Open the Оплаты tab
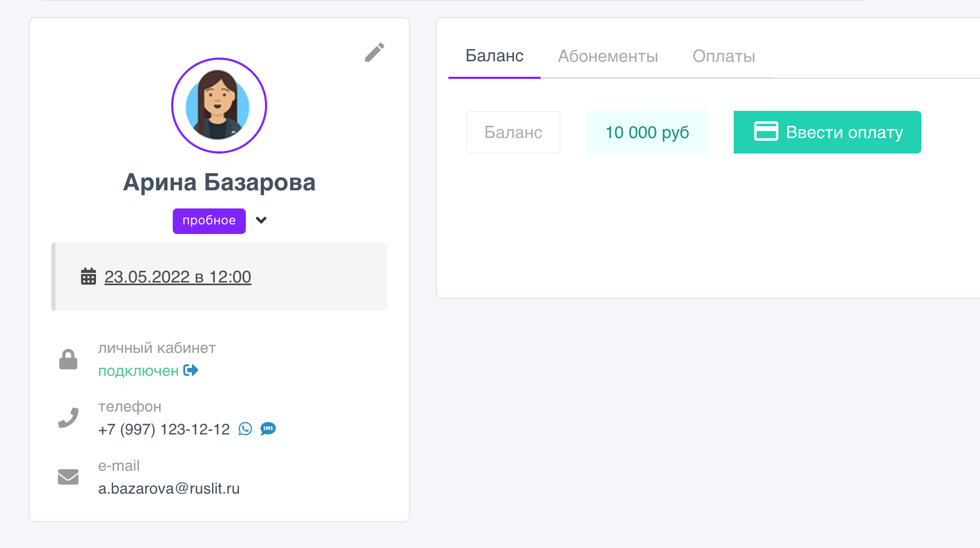This screenshot has width=980, height=548. point(724,56)
